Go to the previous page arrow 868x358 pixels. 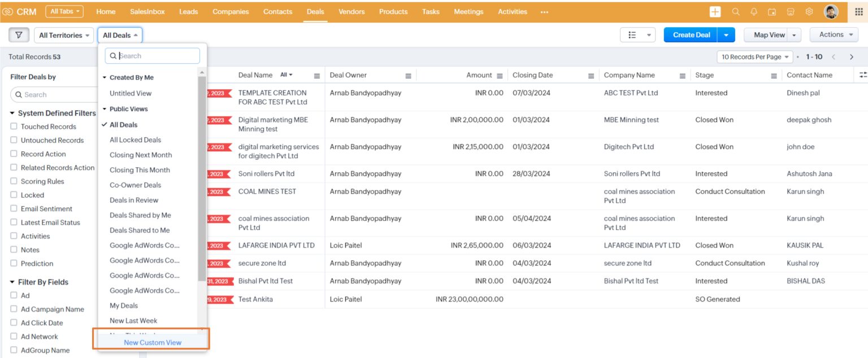coord(833,57)
